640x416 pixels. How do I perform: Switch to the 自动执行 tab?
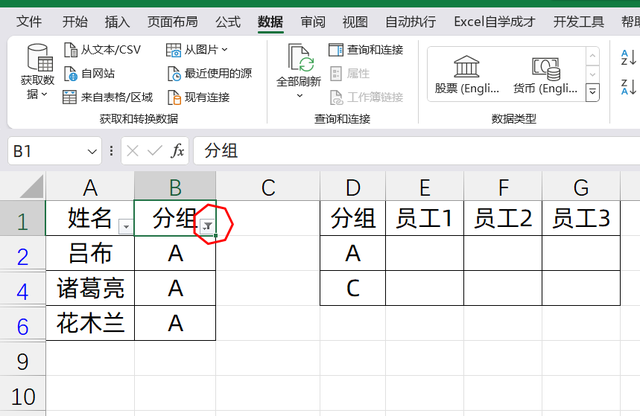(x=411, y=22)
